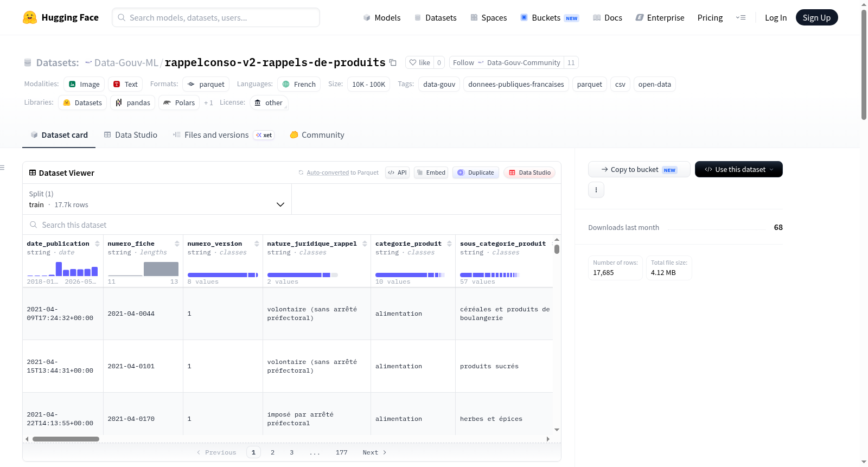Follow Data-Gouv-Community
Screen dimensions: 868x467
[507, 63]
